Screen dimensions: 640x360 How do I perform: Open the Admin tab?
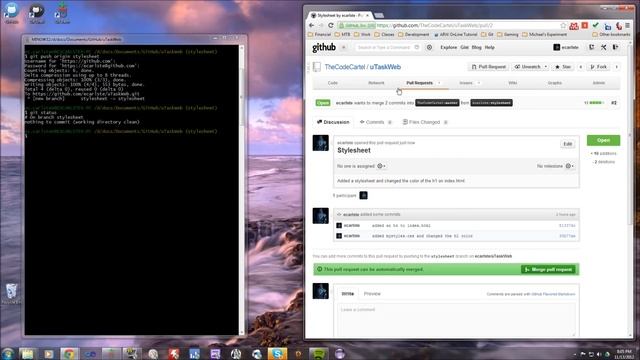click(x=599, y=83)
